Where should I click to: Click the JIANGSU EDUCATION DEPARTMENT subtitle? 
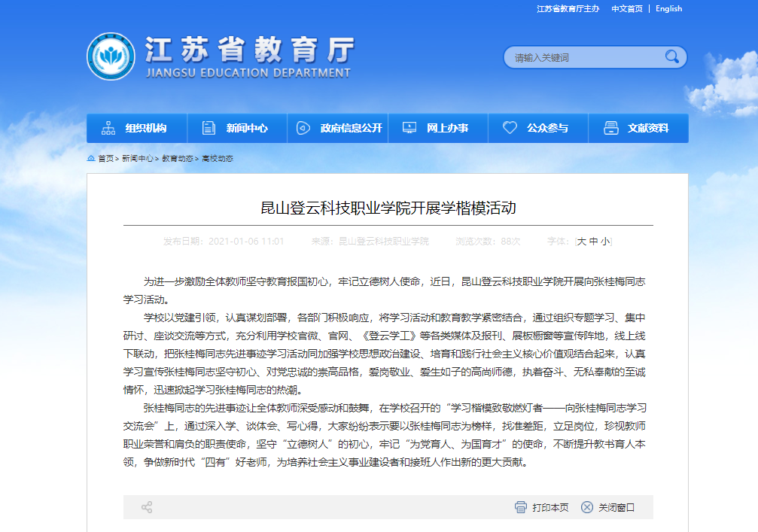[x=248, y=73]
